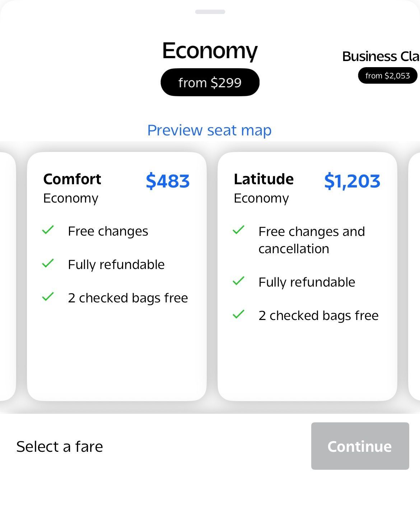
Task: Tap the disabled Continue button
Action: (x=360, y=446)
